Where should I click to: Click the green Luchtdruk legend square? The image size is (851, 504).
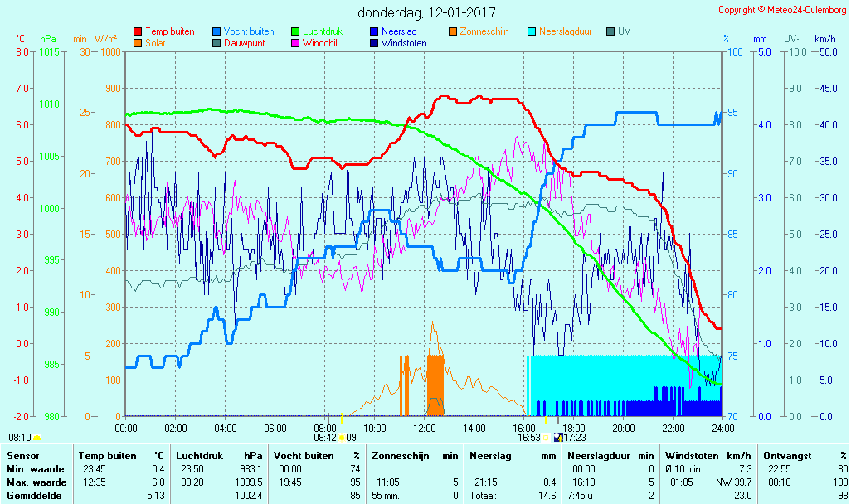pyautogui.click(x=296, y=31)
